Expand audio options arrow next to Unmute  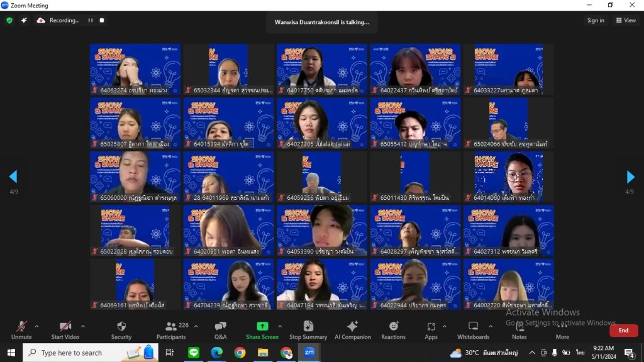coord(36,326)
